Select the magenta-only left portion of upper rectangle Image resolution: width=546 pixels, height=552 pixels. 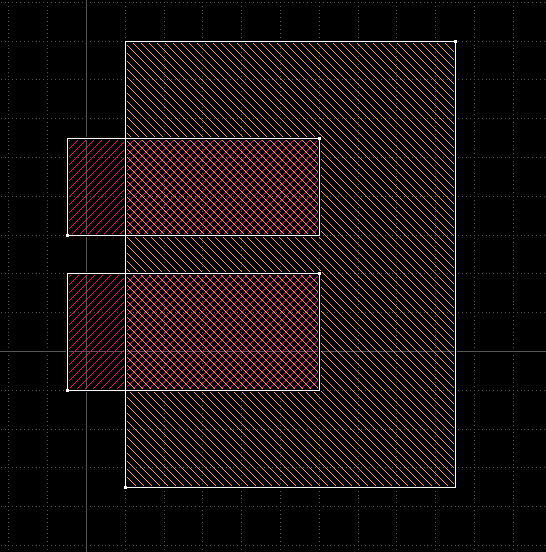(96, 187)
